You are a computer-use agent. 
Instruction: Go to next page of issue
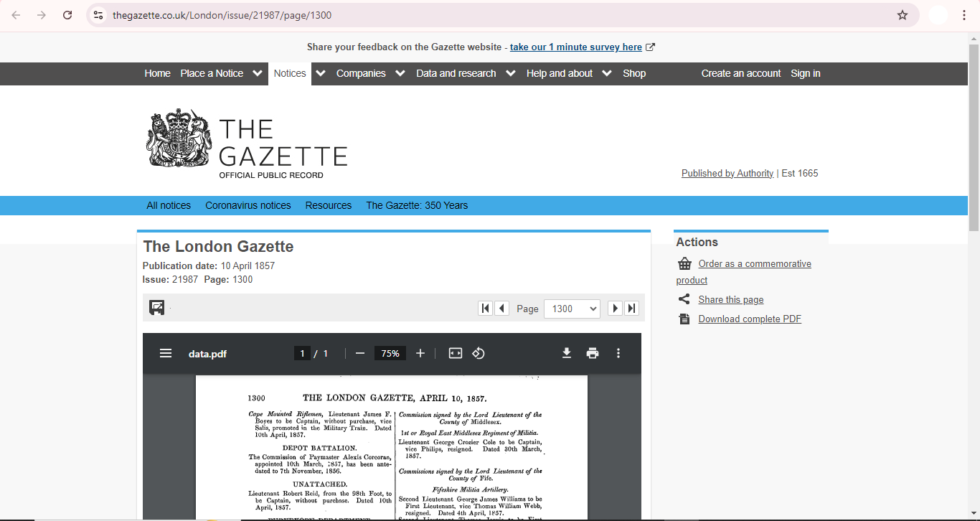615,308
